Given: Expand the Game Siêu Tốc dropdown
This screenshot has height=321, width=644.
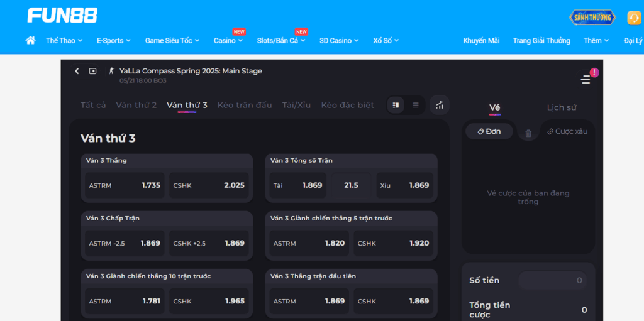Looking at the screenshot, I should (172, 41).
